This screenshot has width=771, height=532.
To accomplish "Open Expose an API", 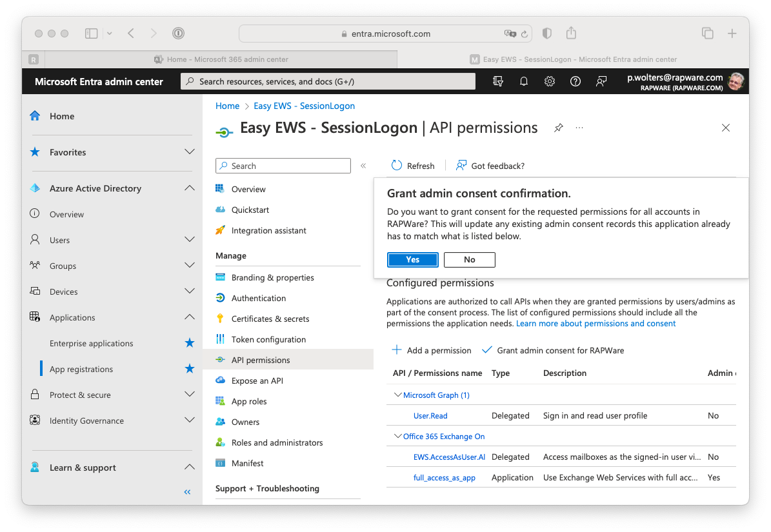I will pos(257,380).
